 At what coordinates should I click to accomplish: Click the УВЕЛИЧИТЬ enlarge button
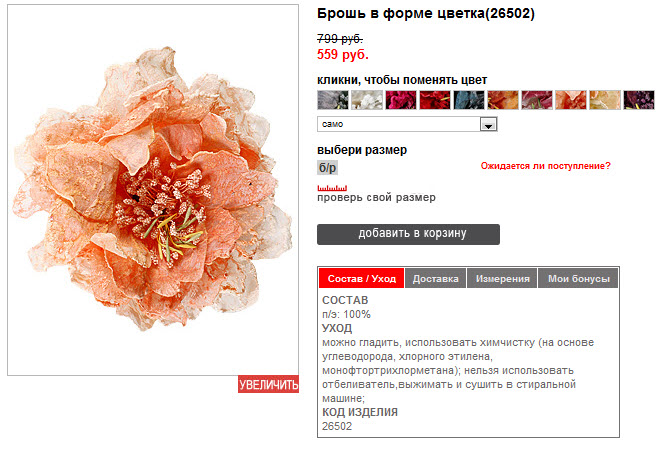tap(268, 385)
